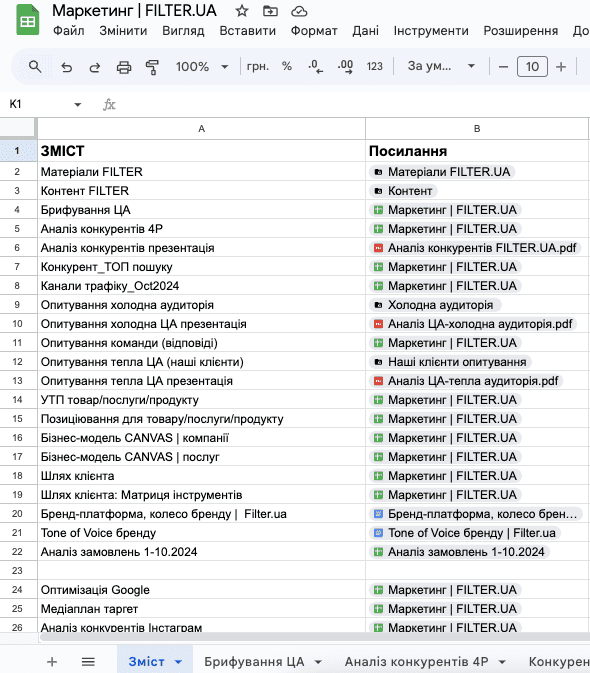Open the Вставити menu
This screenshot has height=673, width=590.
(248, 31)
